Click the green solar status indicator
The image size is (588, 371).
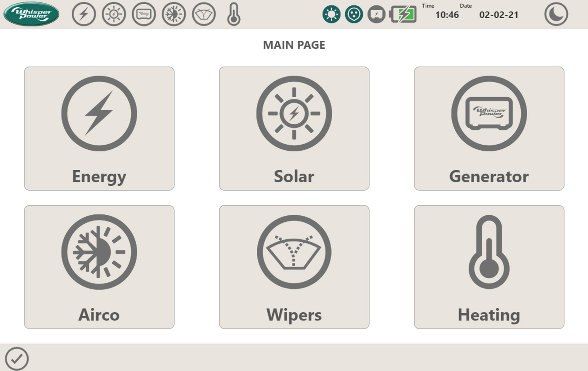pos(331,14)
